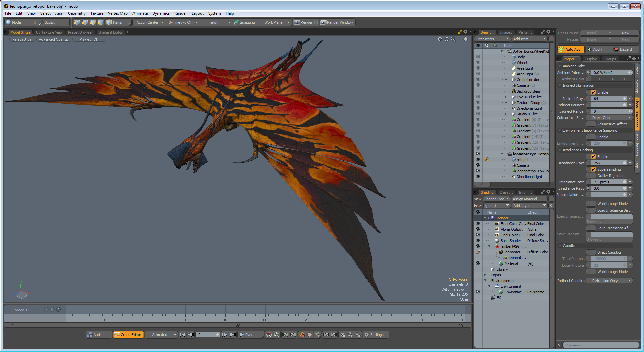Open the Graph Editor

pyautogui.click(x=128, y=335)
